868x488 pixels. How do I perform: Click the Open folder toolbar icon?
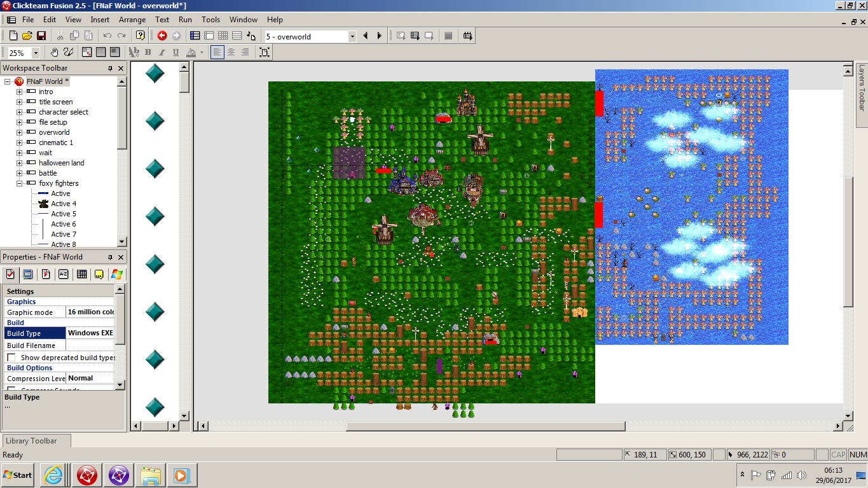tap(27, 36)
